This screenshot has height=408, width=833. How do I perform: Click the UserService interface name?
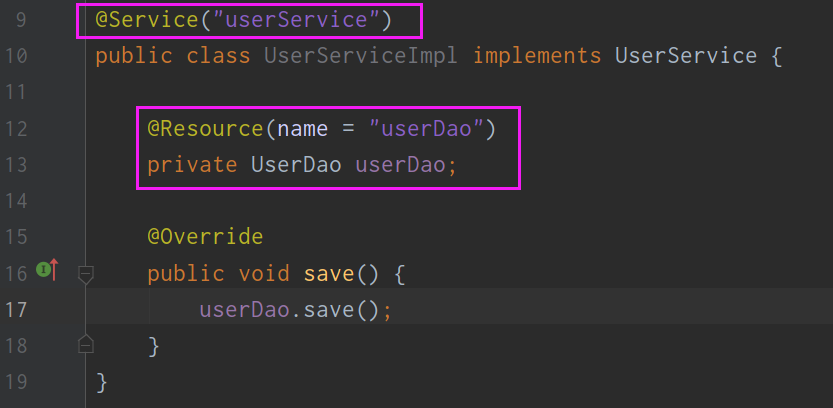(x=686, y=56)
